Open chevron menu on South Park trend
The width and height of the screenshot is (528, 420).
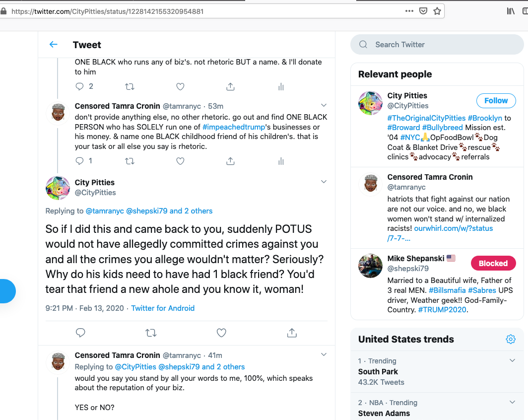tap(513, 360)
